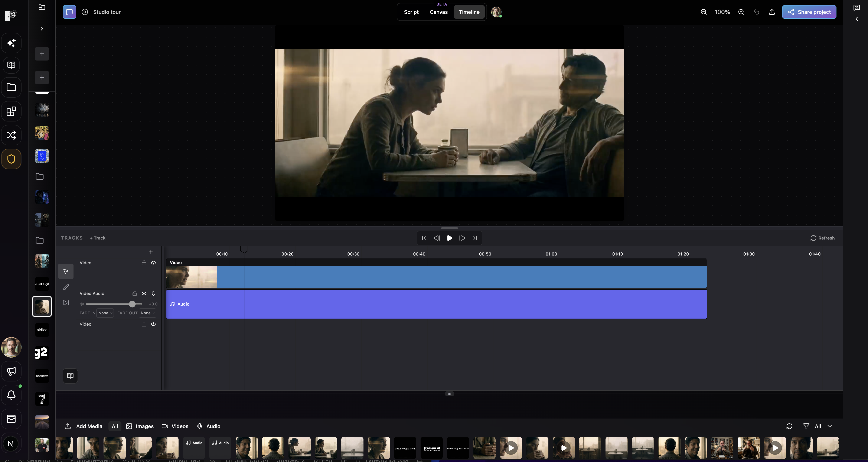Screen dimensions: 868x462
Task: Open the script book icon below tools
Action: tap(70, 376)
